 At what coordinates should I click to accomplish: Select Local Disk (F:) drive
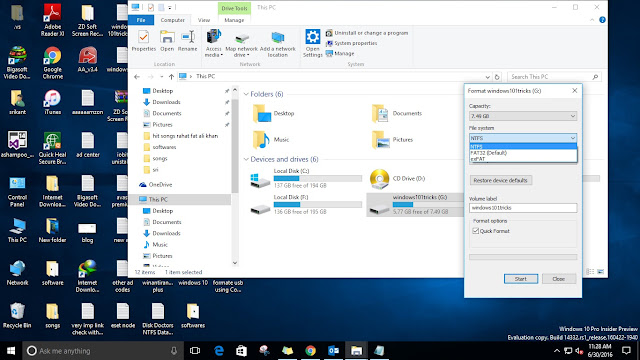(x=306, y=204)
